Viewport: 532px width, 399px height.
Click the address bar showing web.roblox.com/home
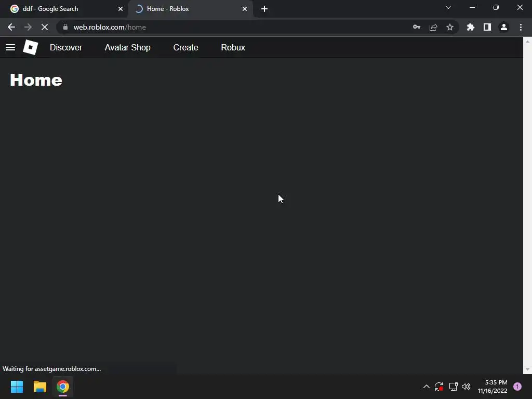[237, 27]
